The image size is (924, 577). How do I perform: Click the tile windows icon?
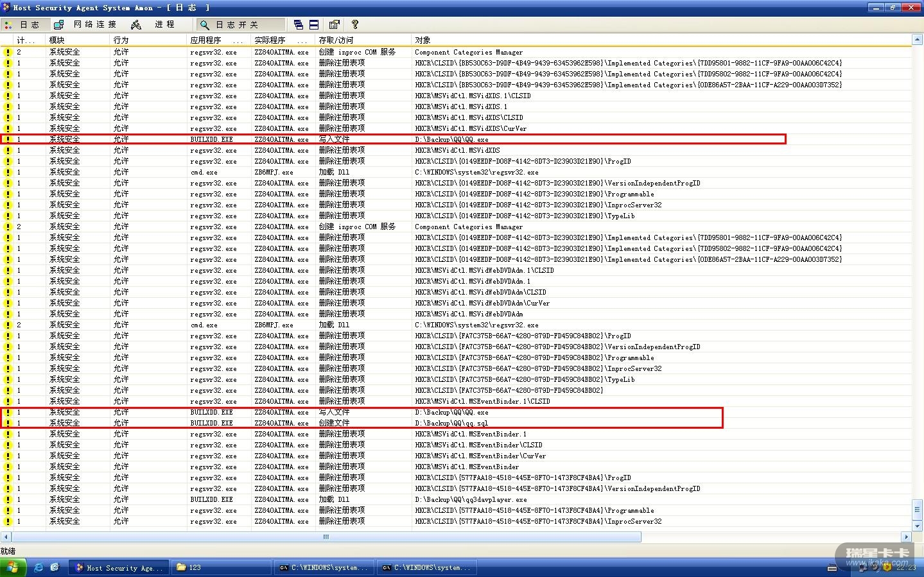pos(314,24)
